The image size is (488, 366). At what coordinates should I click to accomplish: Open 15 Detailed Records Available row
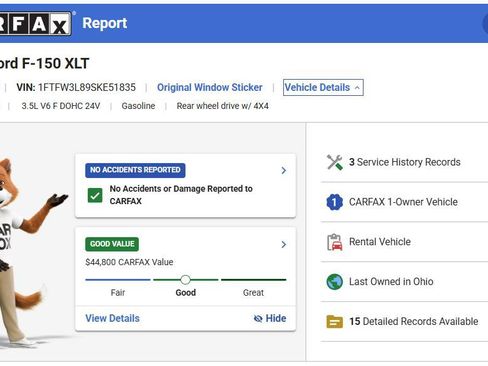click(x=404, y=322)
